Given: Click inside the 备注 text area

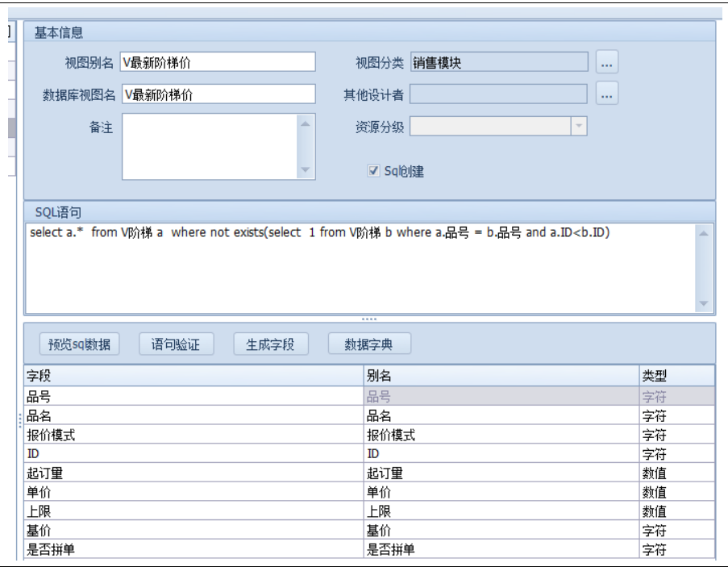Looking at the screenshot, I should click(210, 146).
